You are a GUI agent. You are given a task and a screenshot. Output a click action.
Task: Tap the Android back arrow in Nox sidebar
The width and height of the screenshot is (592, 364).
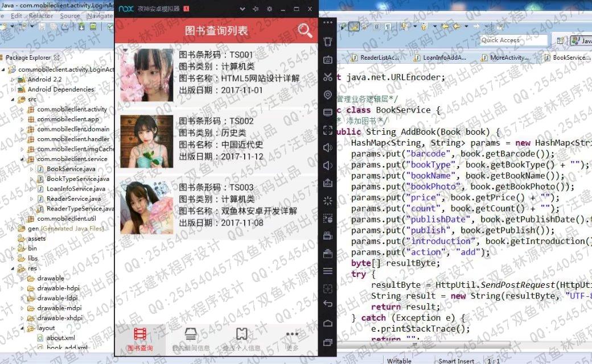328,304
